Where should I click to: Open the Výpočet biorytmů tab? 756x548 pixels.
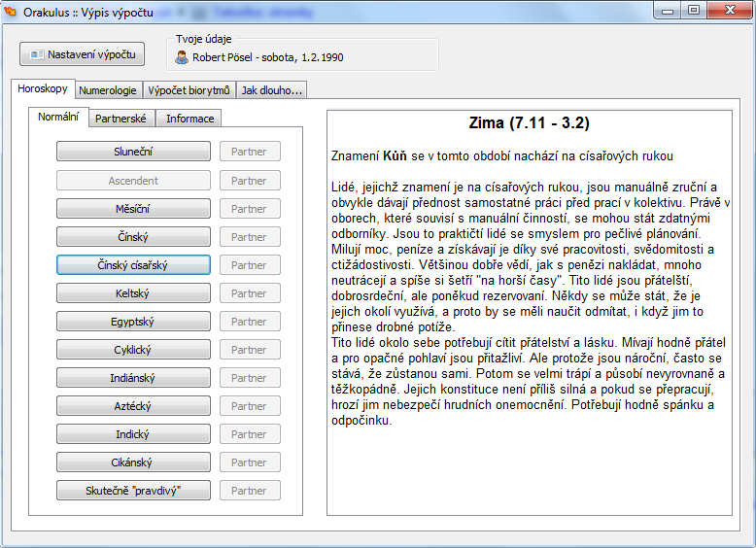[189, 90]
